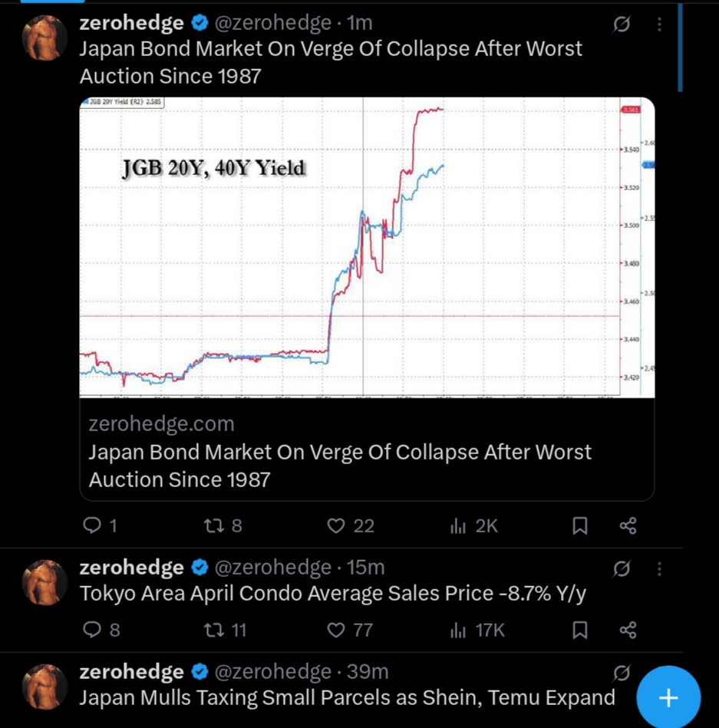Viewport: 719px width, 728px height.
Task: Toggle retweet on the Tokyo Condo tweet
Action: tap(216, 630)
